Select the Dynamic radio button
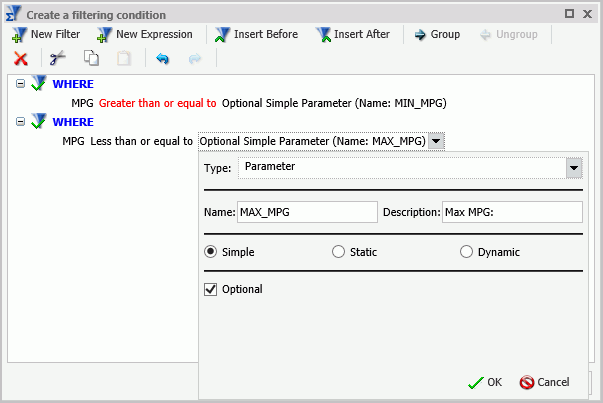 (466, 252)
